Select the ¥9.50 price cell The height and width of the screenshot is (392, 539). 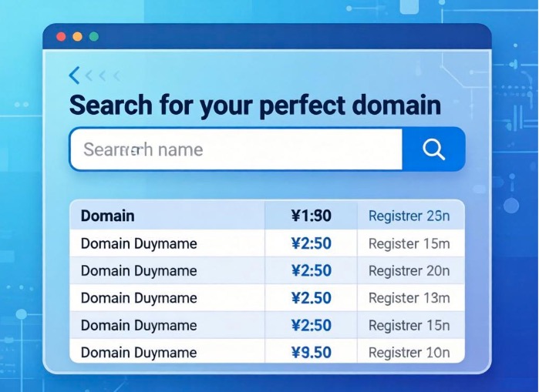click(x=311, y=353)
